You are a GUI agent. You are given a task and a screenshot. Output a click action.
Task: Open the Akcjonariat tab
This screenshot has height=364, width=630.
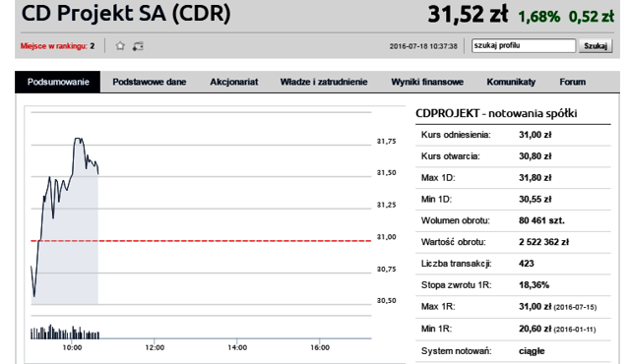pyautogui.click(x=234, y=82)
